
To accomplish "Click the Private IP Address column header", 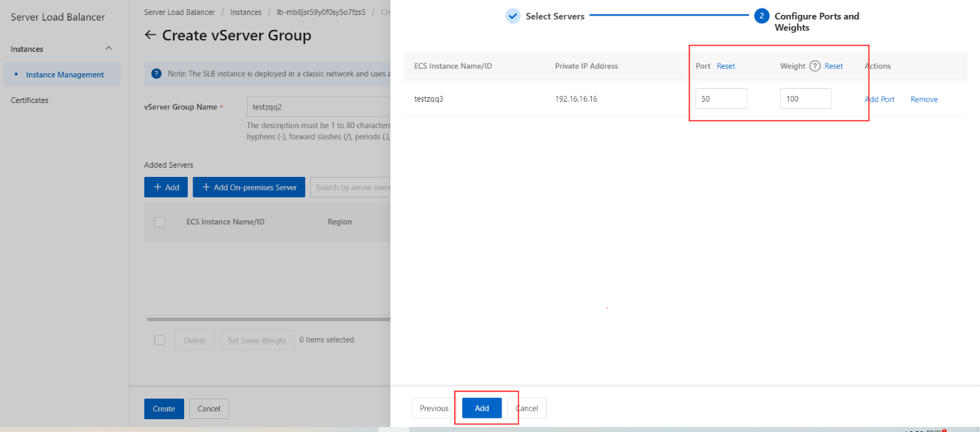I will click(587, 66).
